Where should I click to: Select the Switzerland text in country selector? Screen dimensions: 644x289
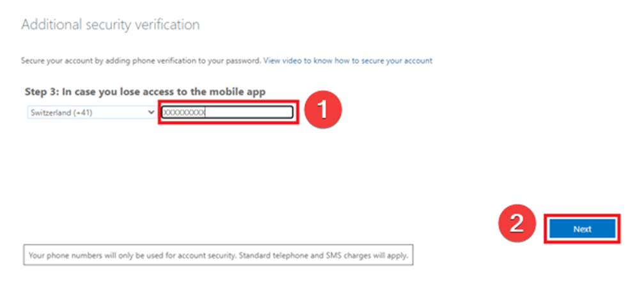click(x=47, y=113)
